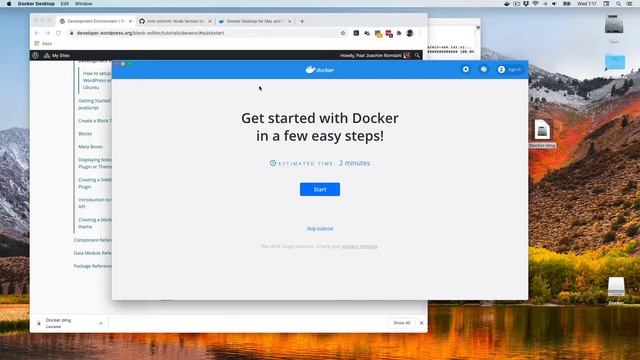Open Getting Started JavaScript sidebar link
640x360 pixels.
click(94, 104)
